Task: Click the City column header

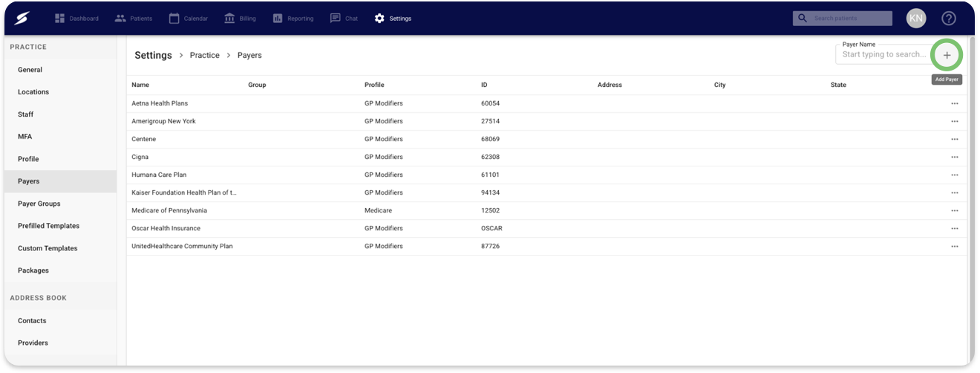Action: [720, 85]
